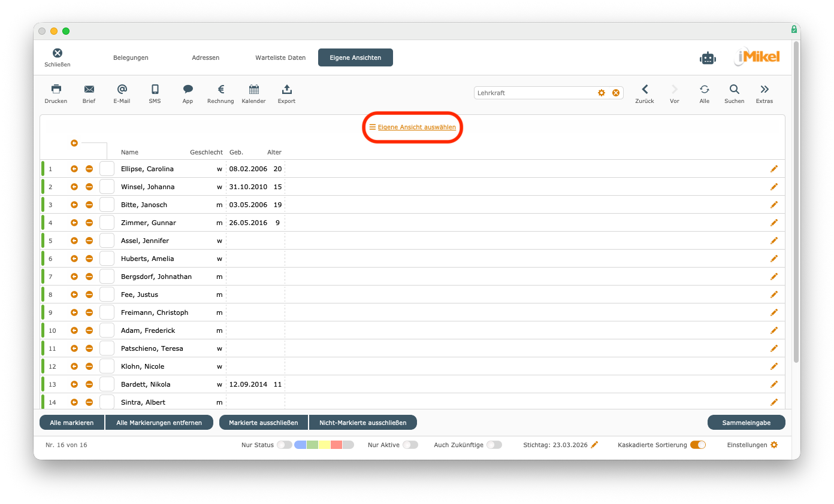This screenshot has width=834, height=504.
Task: Open the Kalender icon
Action: [253, 89]
